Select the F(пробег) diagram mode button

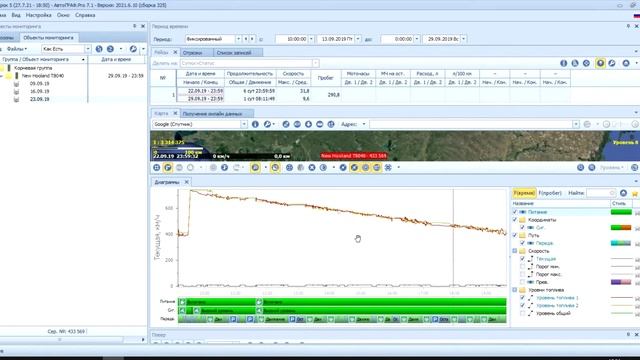coord(550,193)
